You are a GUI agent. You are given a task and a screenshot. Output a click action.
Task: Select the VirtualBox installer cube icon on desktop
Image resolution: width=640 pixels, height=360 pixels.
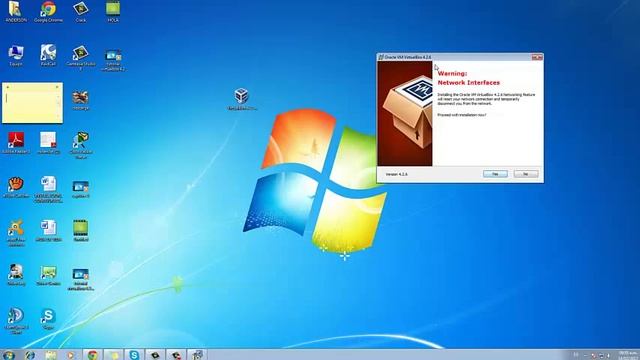(242, 99)
